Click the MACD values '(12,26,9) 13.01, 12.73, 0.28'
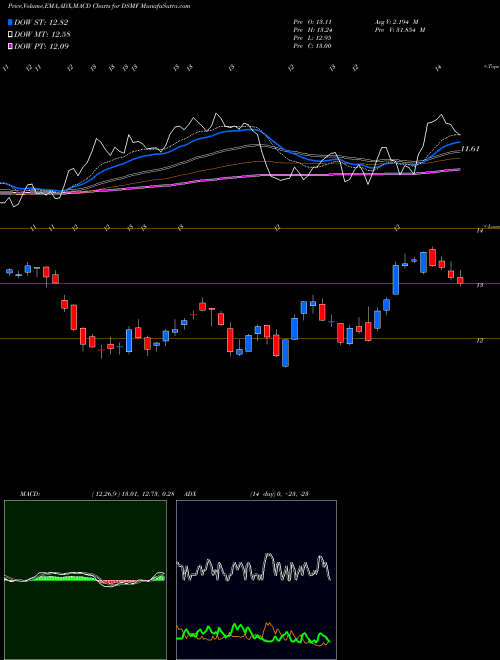The height and width of the screenshot is (660, 500). (133, 494)
